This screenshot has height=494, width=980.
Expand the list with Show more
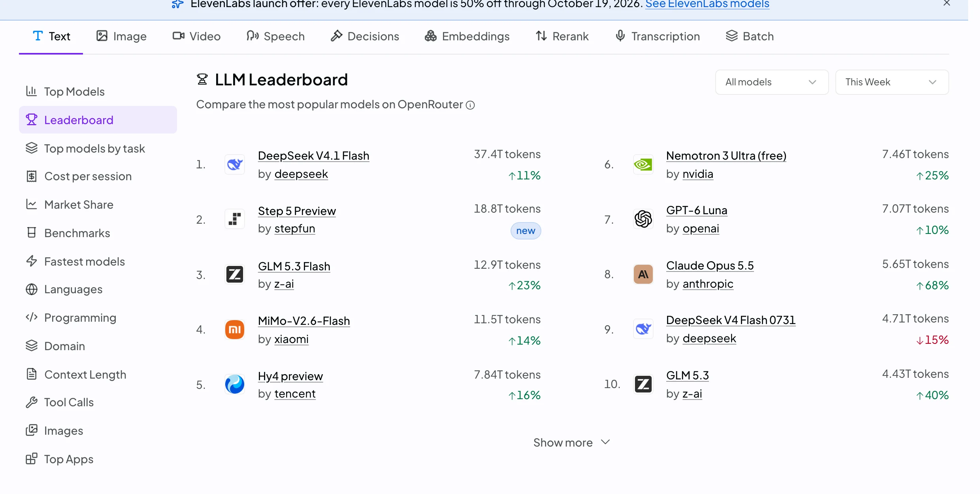coord(572,442)
